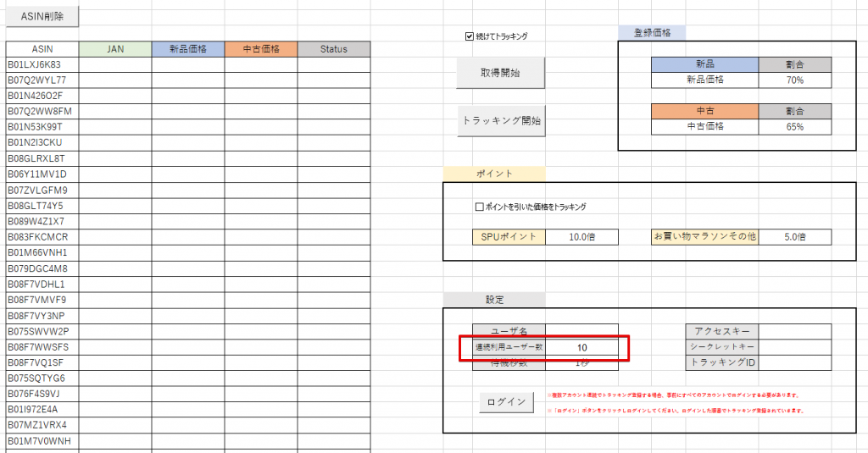868x453 pixels.
Task: Enable ポイントを引いた価格をトラッキング checkbox
Action: [x=480, y=206]
